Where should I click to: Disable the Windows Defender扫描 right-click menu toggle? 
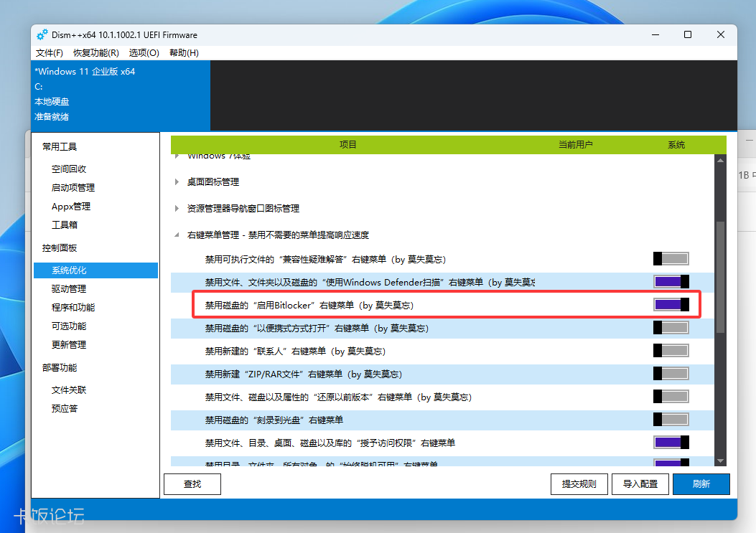(x=671, y=281)
